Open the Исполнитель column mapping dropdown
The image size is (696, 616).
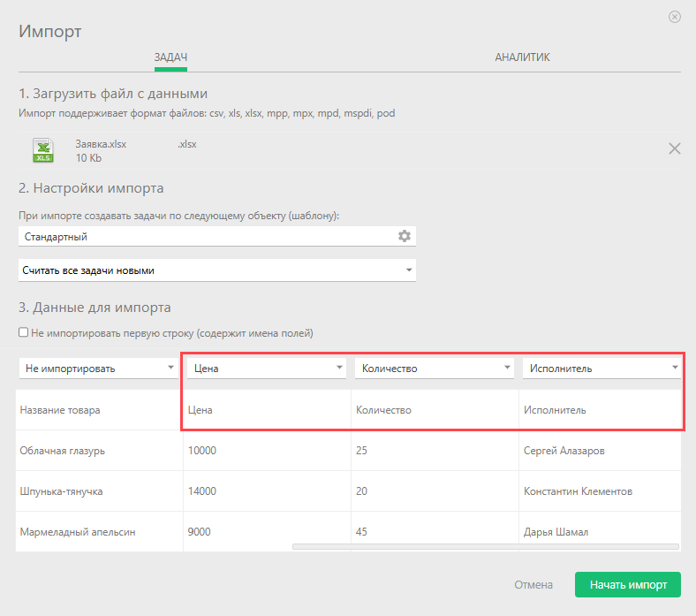[x=601, y=369]
